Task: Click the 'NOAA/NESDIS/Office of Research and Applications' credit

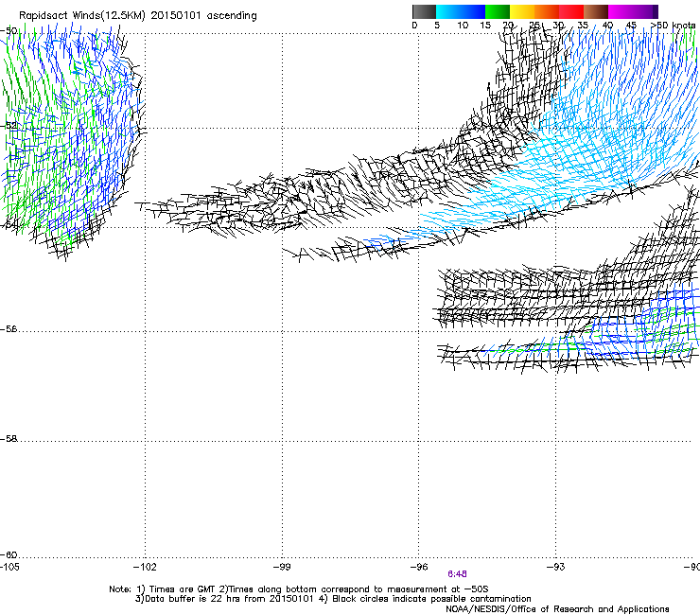Action: [x=557, y=609]
